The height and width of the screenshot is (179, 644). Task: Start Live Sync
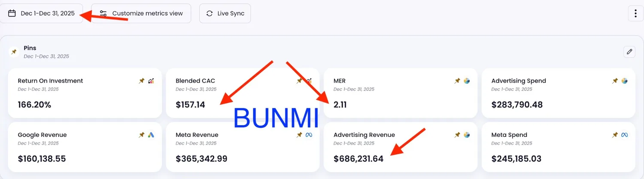tap(225, 13)
